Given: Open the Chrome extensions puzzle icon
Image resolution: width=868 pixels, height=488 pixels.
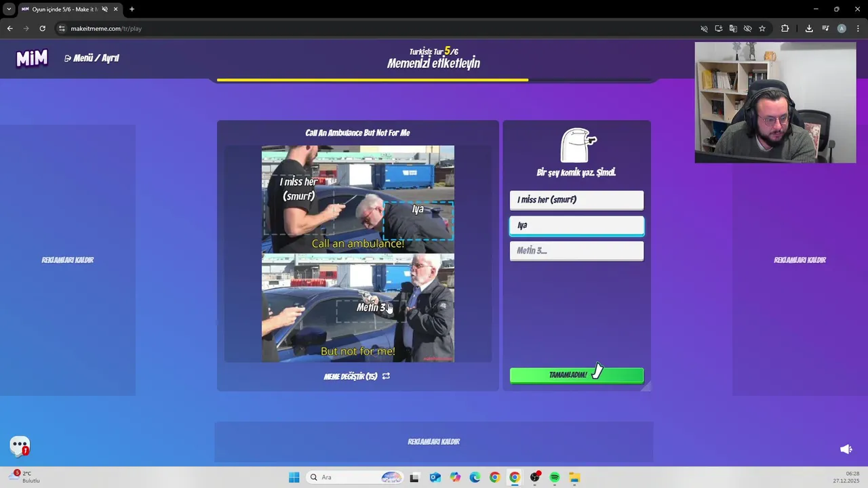Looking at the screenshot, I should pos(785,28).
